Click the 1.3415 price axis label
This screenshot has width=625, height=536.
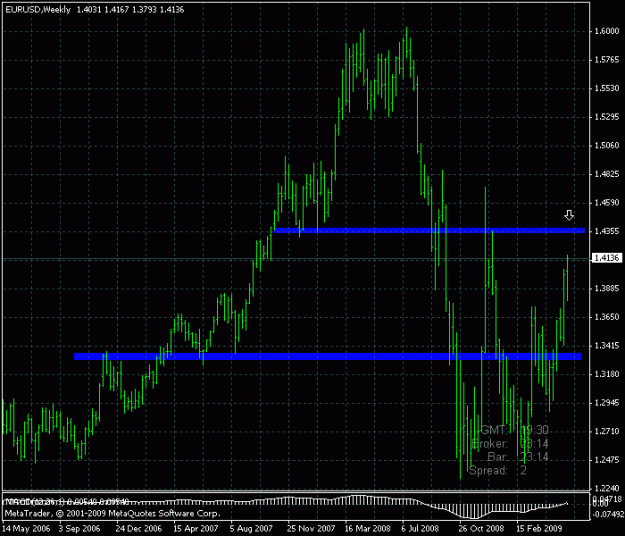(x=607, y=346)
